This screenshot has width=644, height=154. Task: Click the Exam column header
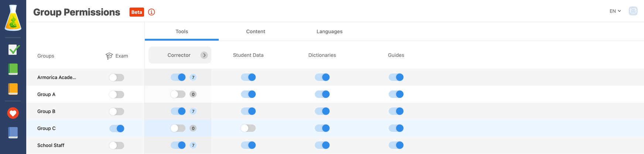[x=117, y=56]
